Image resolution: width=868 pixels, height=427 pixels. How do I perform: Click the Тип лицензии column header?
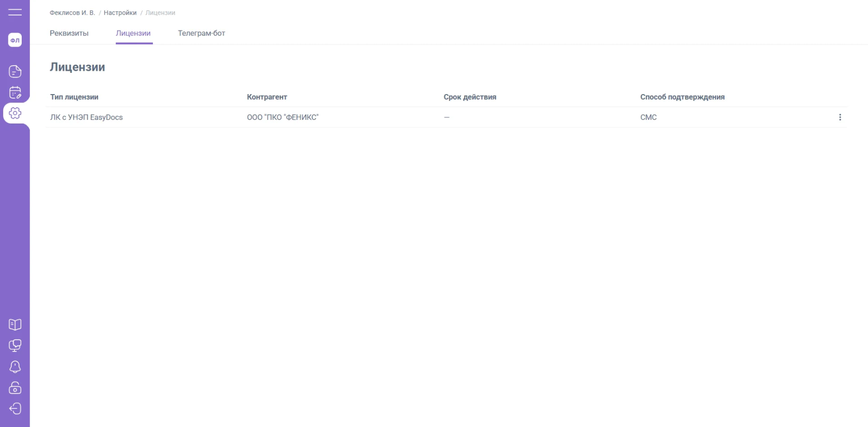[x=74, y=97]
